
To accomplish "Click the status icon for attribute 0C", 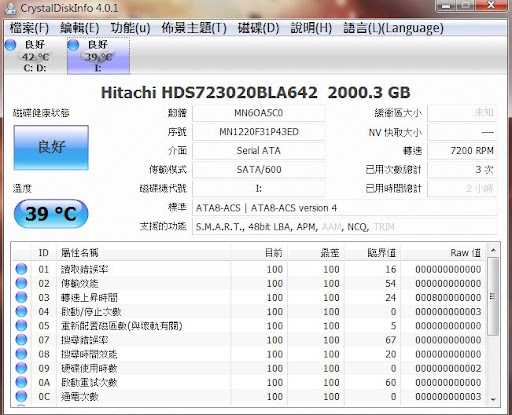I will coord(21,396).
